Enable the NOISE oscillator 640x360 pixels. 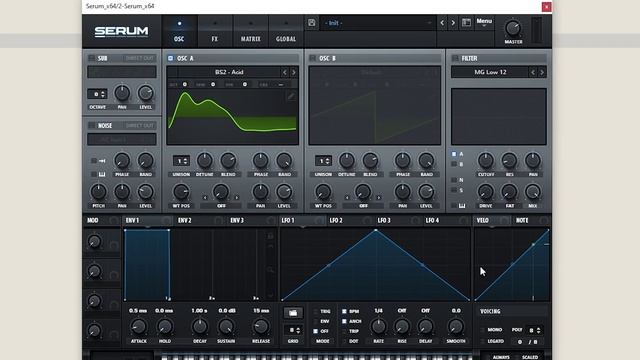click(x=92, y=125)
